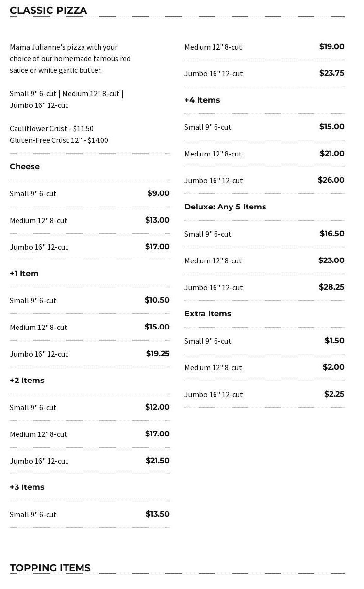Select the Cheese pizza category heading
The image size is (364, 589).
tap(25, 166)
